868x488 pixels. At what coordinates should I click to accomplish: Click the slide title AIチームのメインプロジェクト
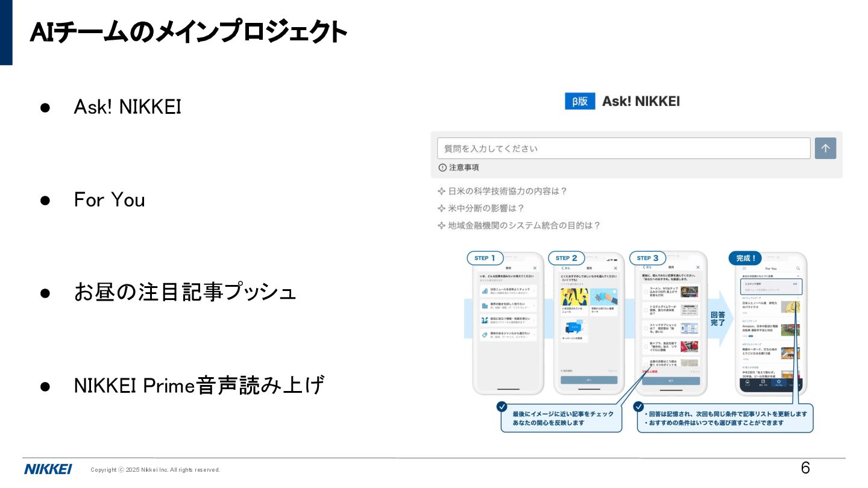189,33
